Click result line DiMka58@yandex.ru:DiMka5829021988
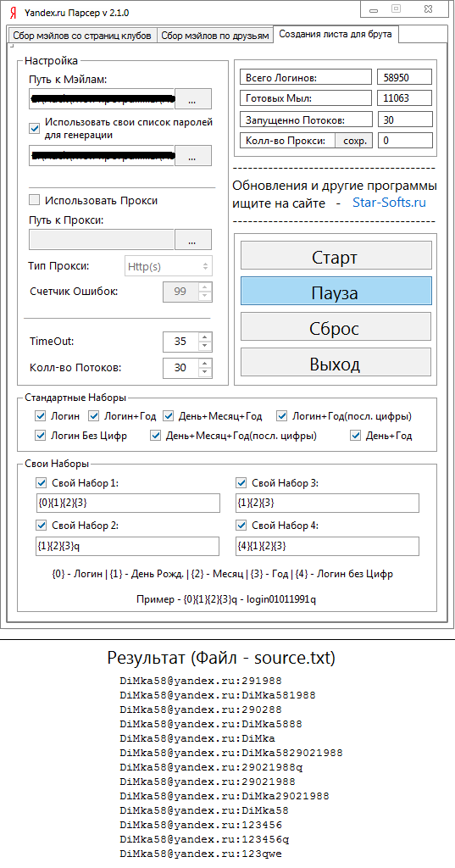Viewport: 455px width, 868px height. 230,754
